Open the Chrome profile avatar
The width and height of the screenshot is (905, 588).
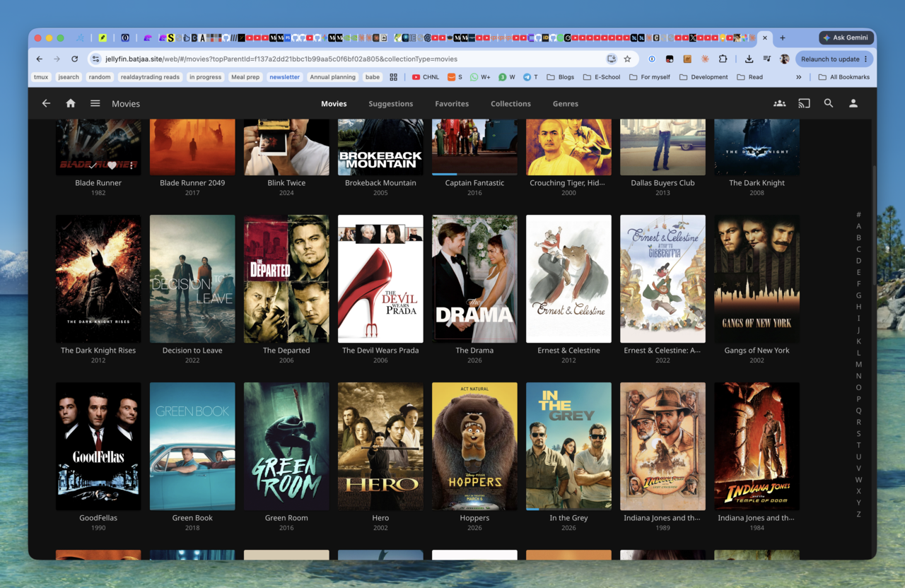(784, 59)
